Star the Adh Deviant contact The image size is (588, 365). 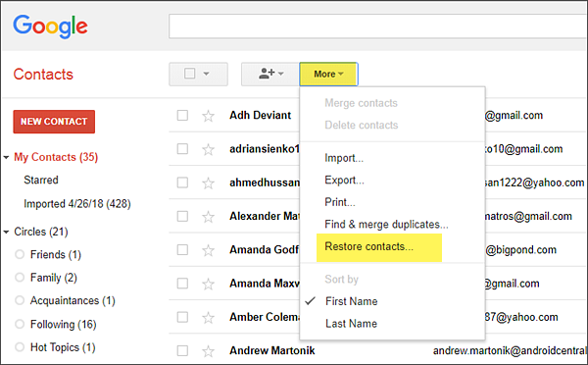(x=208, y=116)
